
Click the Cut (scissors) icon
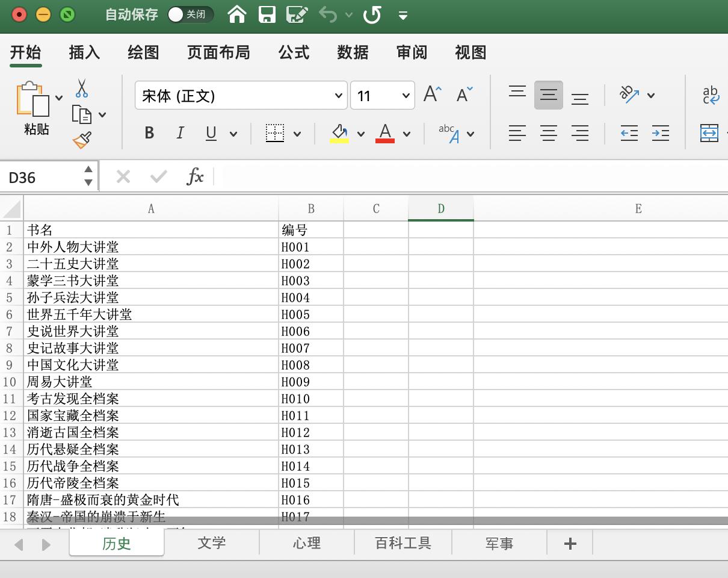pyautogui.click(x=82, y=88)
